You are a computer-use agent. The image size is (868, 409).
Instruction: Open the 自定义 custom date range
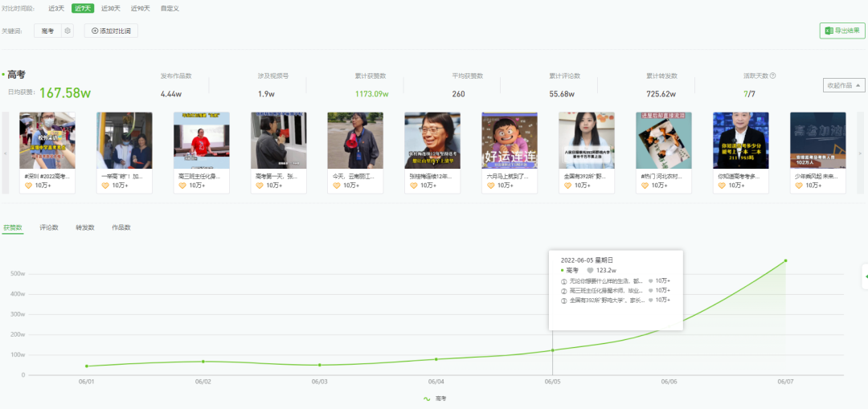tap(170, 8)
